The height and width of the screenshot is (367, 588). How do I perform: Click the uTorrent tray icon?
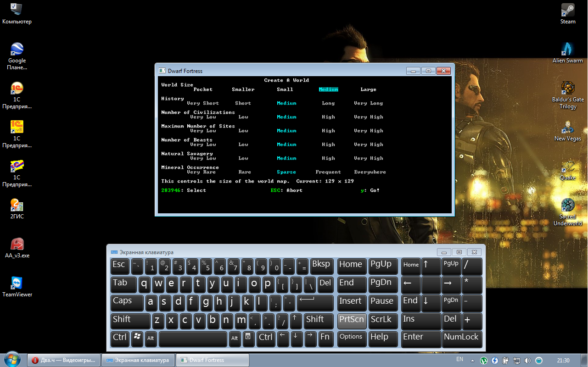click(484, 361)
